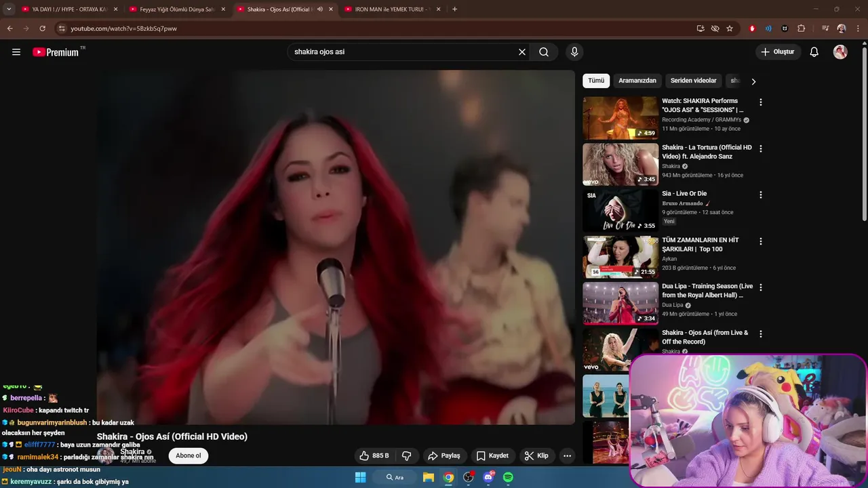Open the Oluştur create button
868x488 pixels.
(x=778, y=52)
